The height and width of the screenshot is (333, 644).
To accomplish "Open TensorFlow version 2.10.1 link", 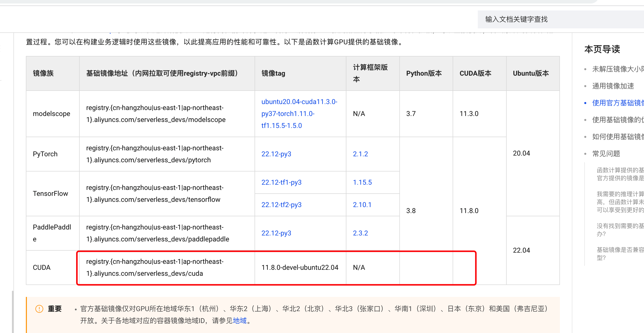I will (362, 205).
